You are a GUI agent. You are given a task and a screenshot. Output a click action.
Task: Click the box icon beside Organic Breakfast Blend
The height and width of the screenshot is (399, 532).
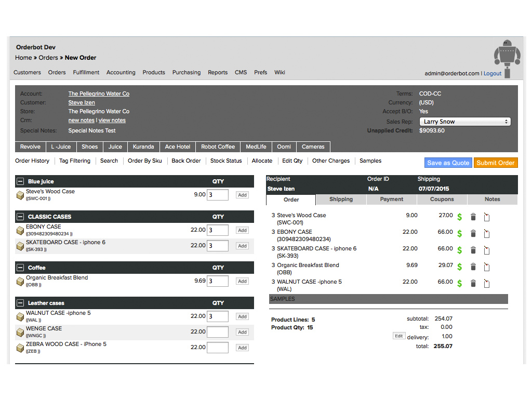click(20, 281)
